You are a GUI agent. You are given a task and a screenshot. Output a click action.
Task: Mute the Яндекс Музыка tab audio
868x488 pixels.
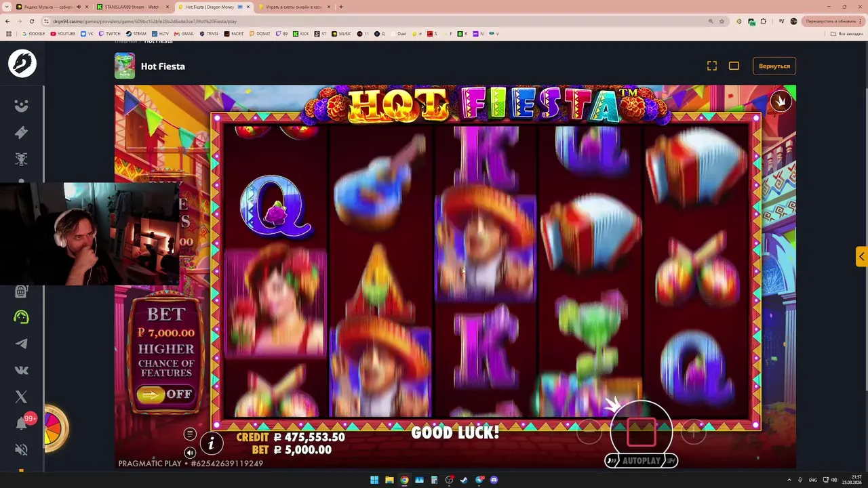coord(79,7)
